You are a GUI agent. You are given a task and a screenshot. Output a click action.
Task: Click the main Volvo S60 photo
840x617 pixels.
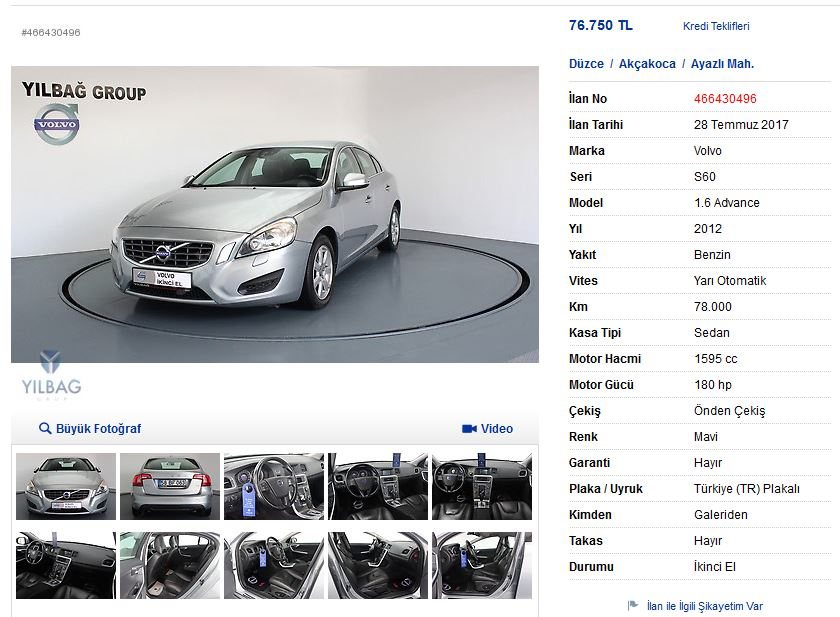click(275, 214)
